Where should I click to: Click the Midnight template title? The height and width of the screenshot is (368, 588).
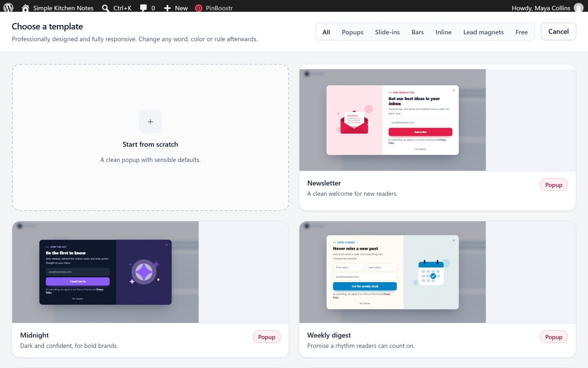pyautogui.click(x=34, y=335)
